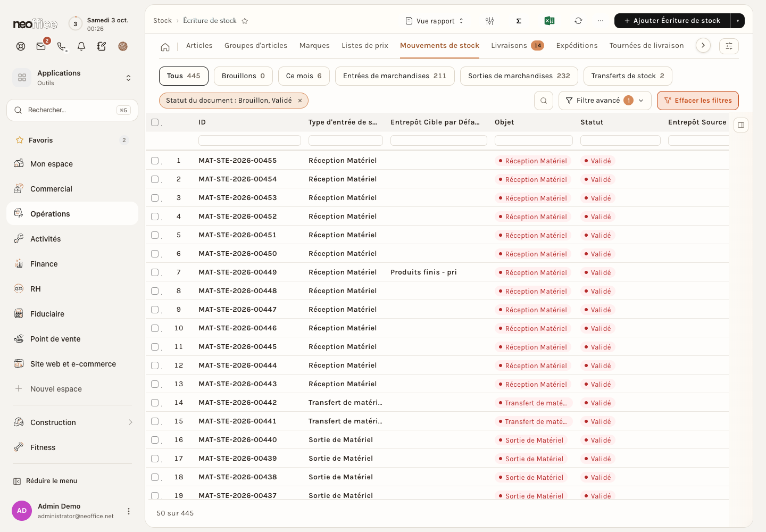Select checkbox for MAT-STE-2026-00455
The width and height of the screenshot is (766, 532).
155,161
